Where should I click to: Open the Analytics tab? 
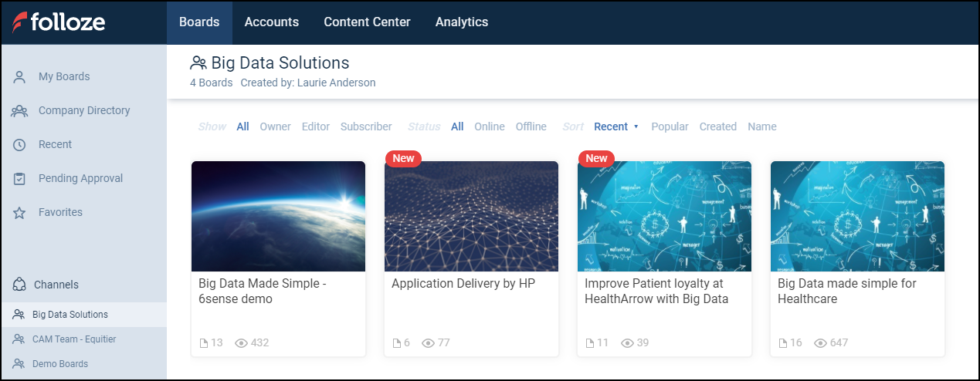[x=461, y=22]
